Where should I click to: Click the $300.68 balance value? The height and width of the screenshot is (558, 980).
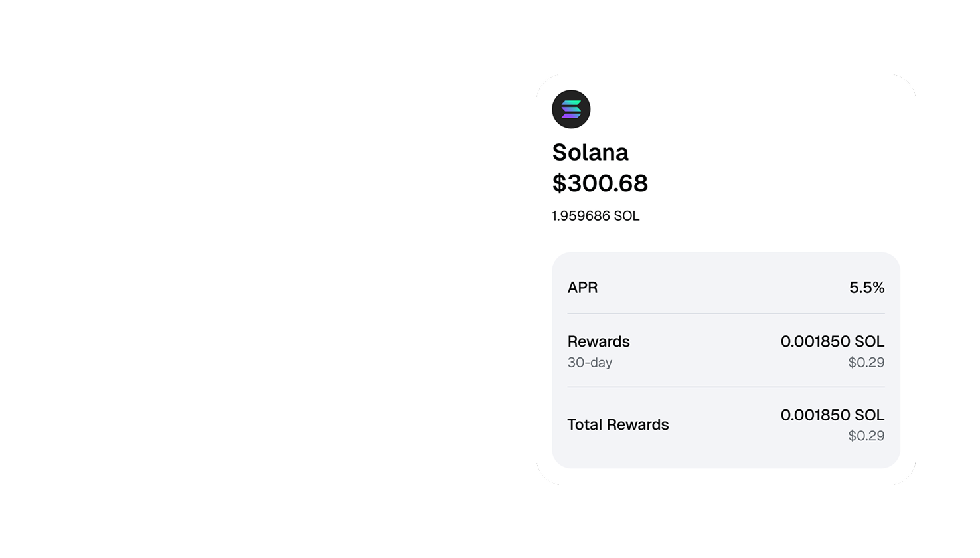[600, 183]
